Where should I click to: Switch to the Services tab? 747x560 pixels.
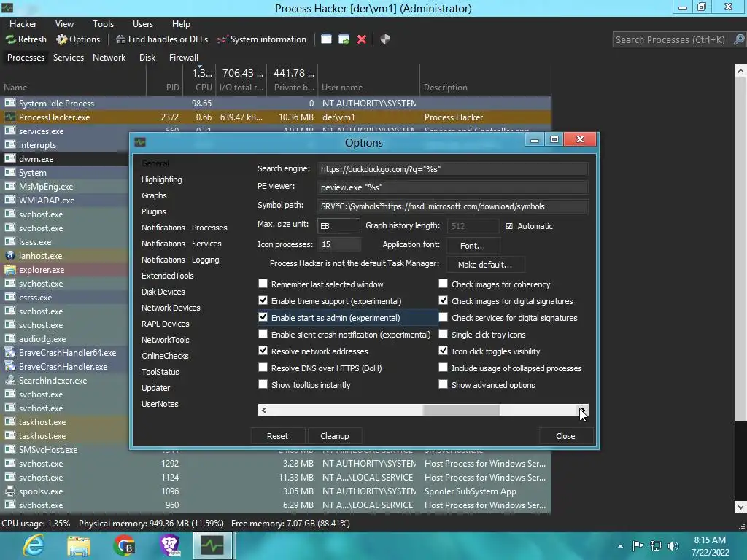click(x=68, y=57)
